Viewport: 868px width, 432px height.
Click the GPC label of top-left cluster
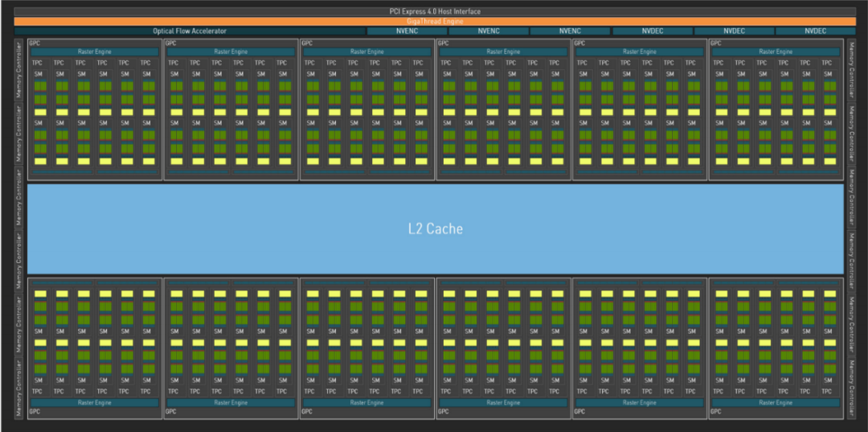pos(34,42)
